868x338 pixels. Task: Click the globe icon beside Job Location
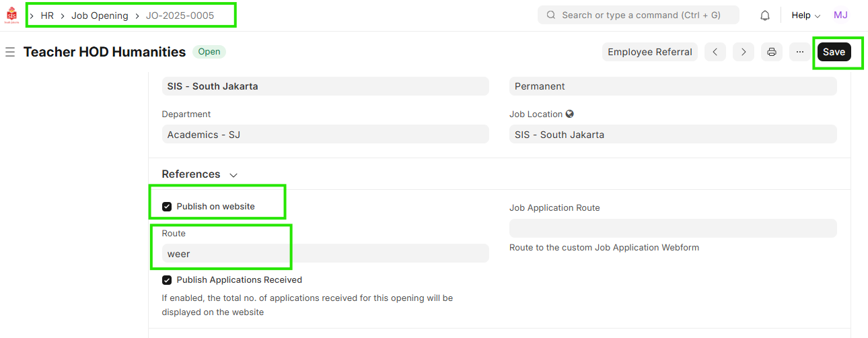click(x=570, y=114)
